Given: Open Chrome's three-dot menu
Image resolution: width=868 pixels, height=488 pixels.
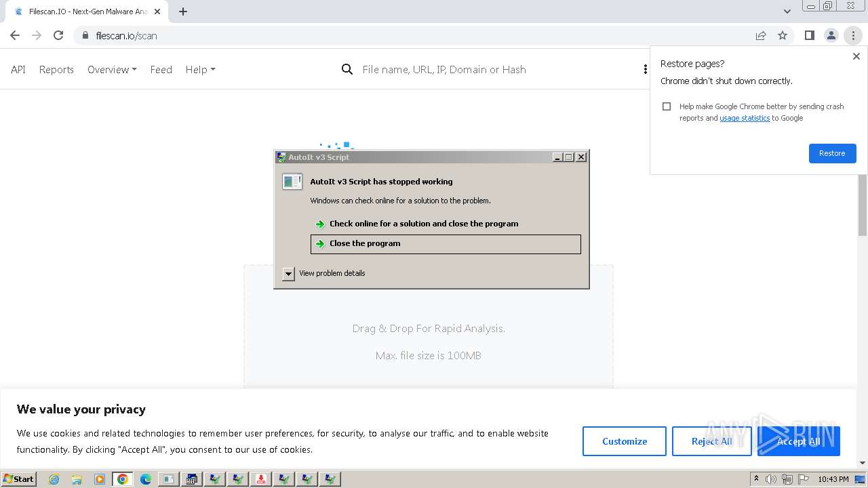Looking at the screenshot, I should pos(853,35).
